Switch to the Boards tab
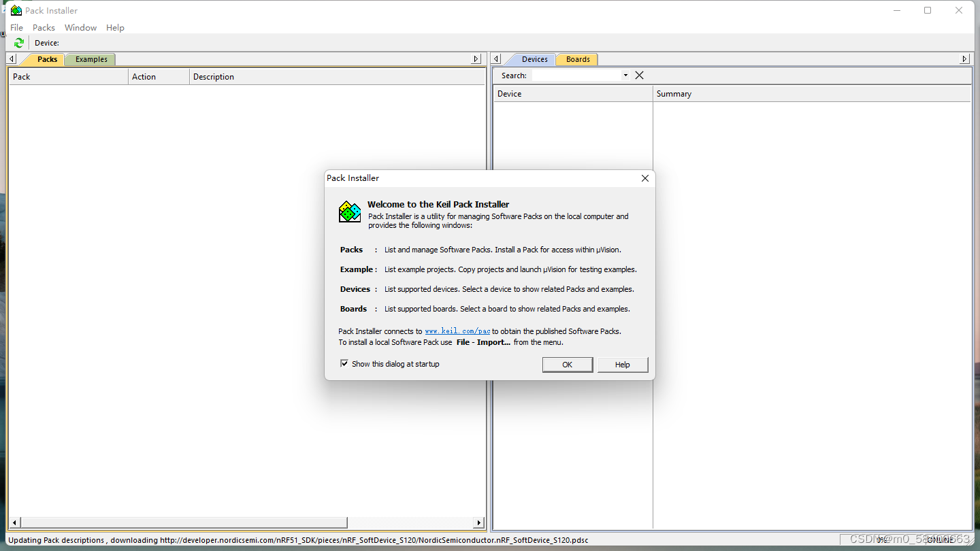This screenshot has height=551, width=980. 578,59
